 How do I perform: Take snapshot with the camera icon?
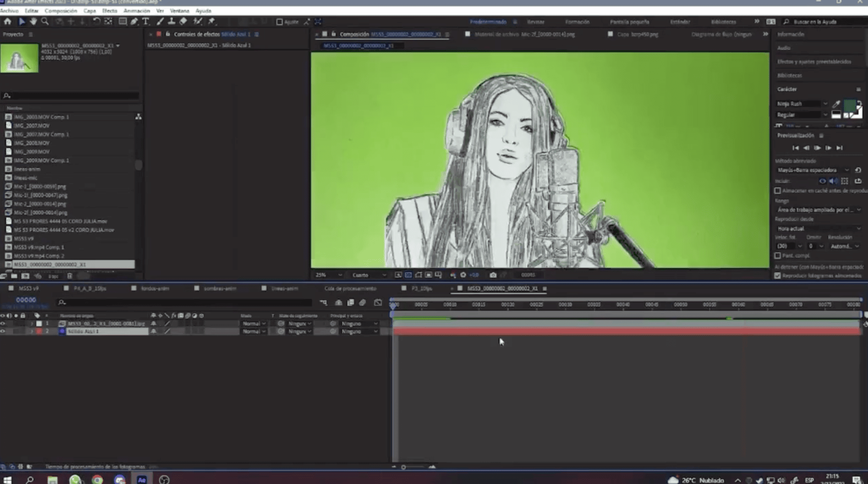493,275
